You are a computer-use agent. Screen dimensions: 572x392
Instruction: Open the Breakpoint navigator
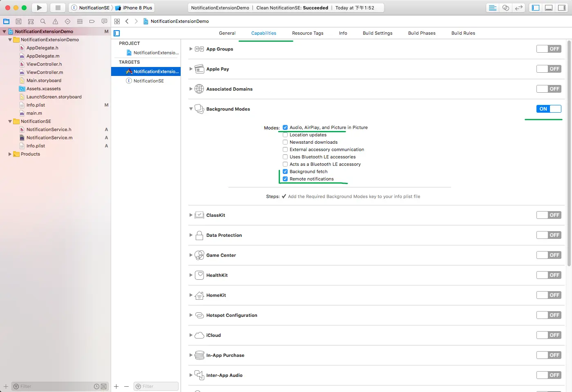(92, 21)
